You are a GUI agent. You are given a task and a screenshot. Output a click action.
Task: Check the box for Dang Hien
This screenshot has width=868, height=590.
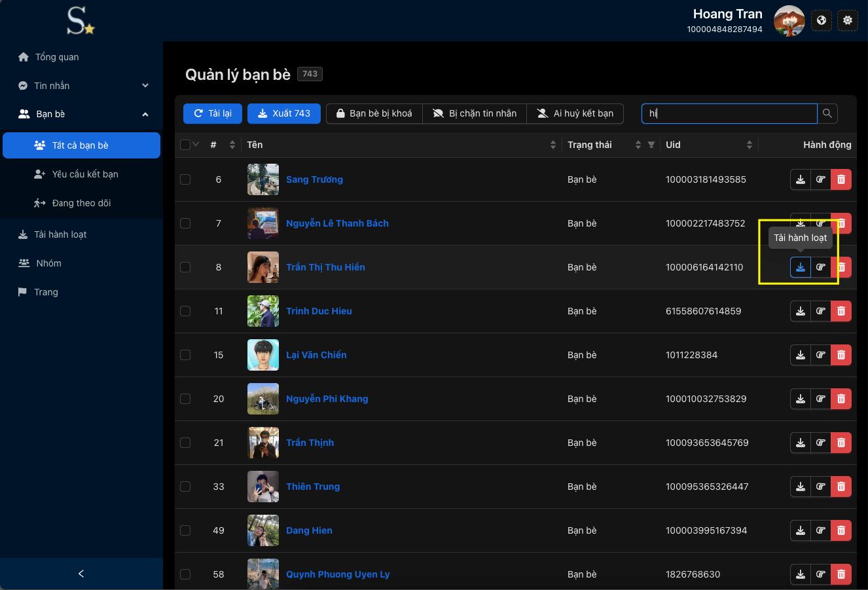coord(185,530)
